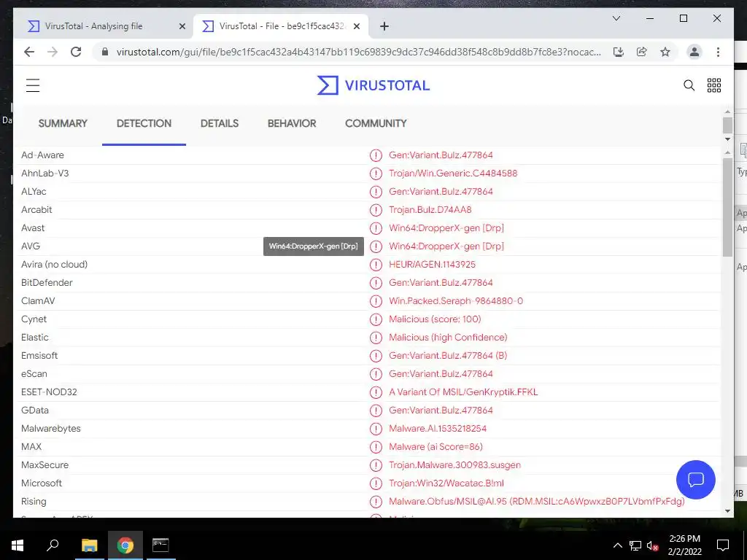Viewport: 747px width, 560px height.
Task: Bookmark this page with the star
Action: click(x=665, y=52)
